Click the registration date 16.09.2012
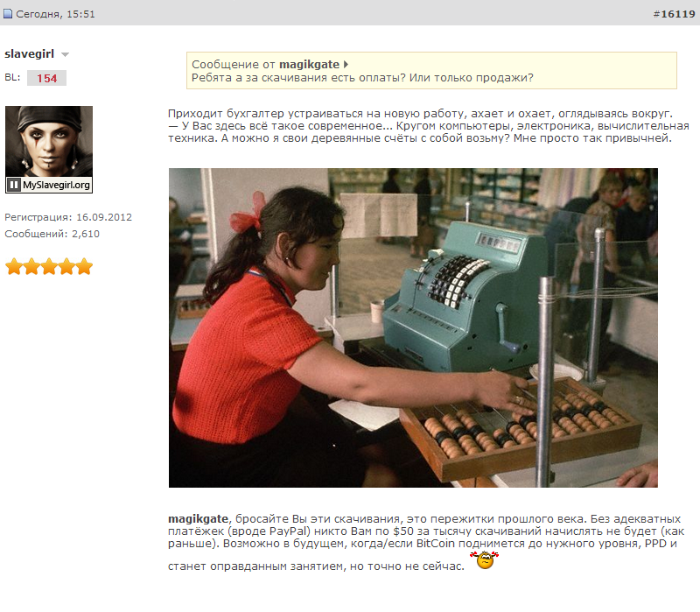 [x=104, y=217]
